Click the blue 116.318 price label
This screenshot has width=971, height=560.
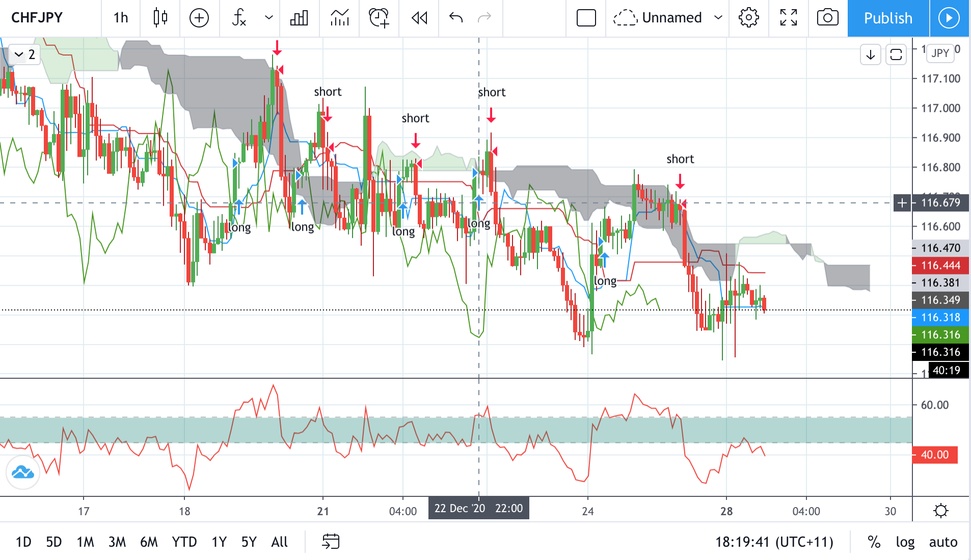pos(940,317)
